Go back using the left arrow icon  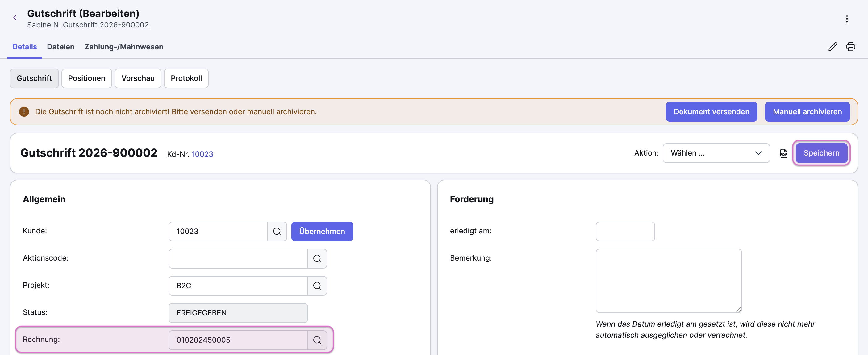[x=15, y=18]
